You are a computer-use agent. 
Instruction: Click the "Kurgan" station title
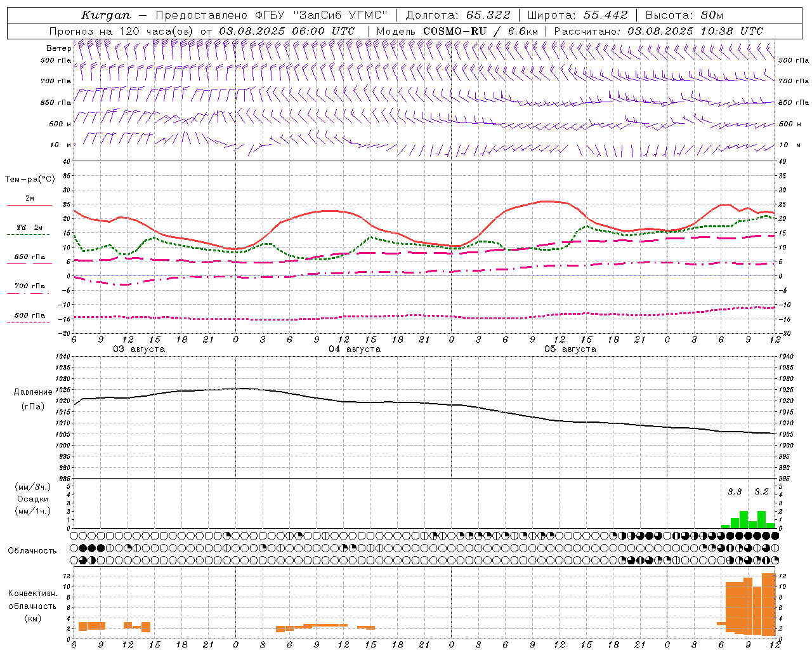(x=106, y=15)
